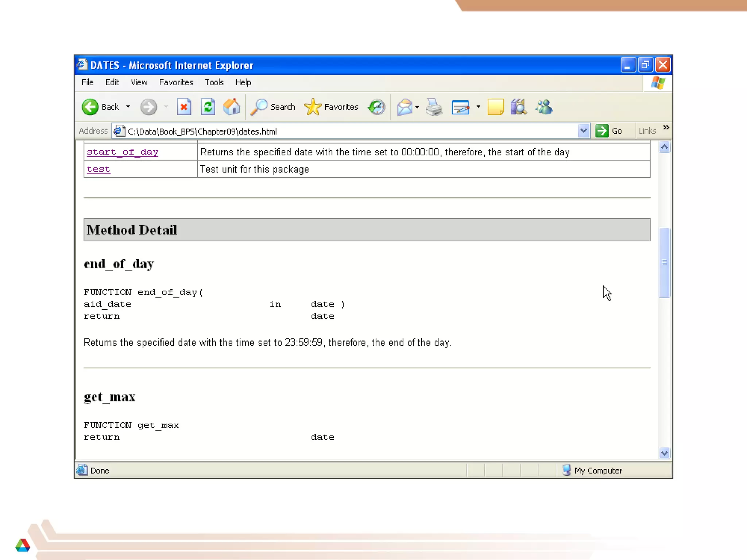747x560 pixels.
Task: Click the start_of_day description cell
Action: pos(423,152)
